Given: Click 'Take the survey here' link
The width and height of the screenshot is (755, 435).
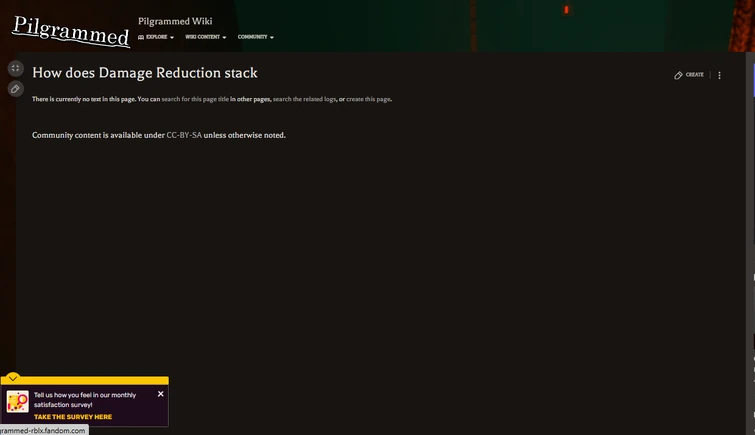Looking at the screenshot, I should 73,417.
